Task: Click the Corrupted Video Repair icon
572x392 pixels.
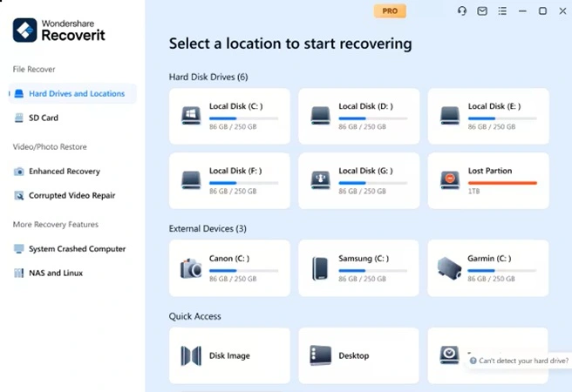Action: (19, 196)
